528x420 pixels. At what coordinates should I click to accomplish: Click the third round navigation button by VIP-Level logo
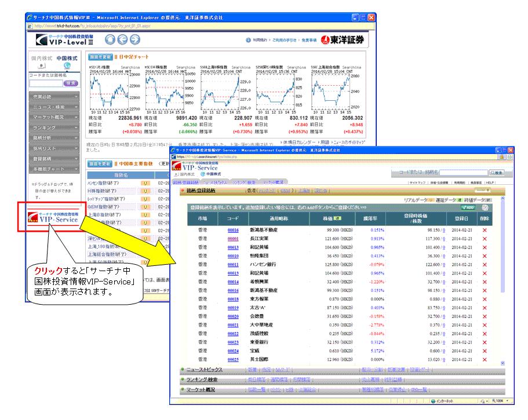tap(134, 39)
